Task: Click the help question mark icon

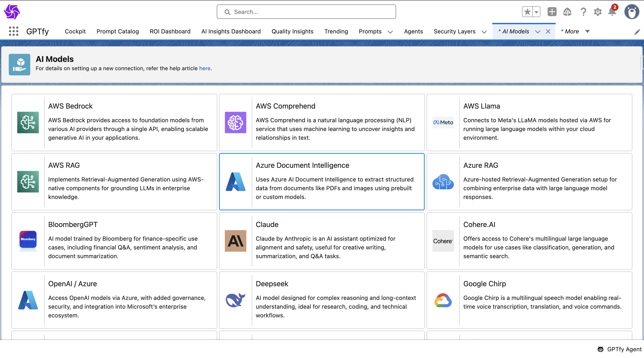Action: (x=583, y=12)
